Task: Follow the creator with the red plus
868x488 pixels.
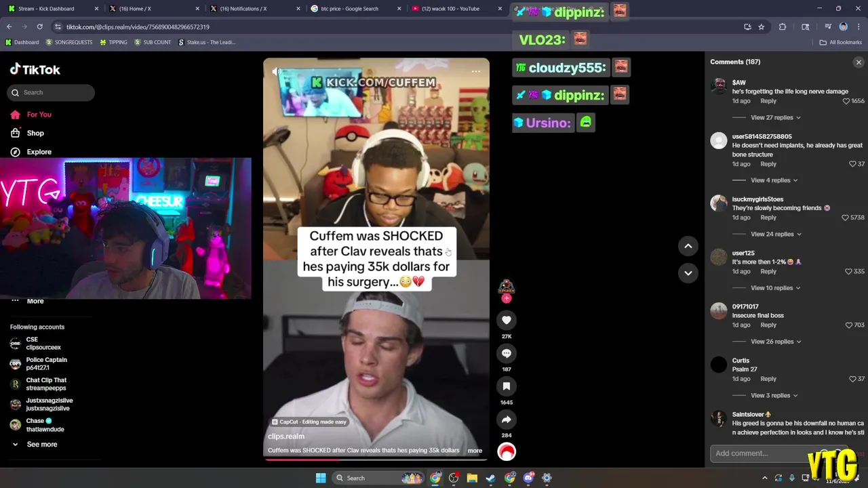Action: pos(507,298)
